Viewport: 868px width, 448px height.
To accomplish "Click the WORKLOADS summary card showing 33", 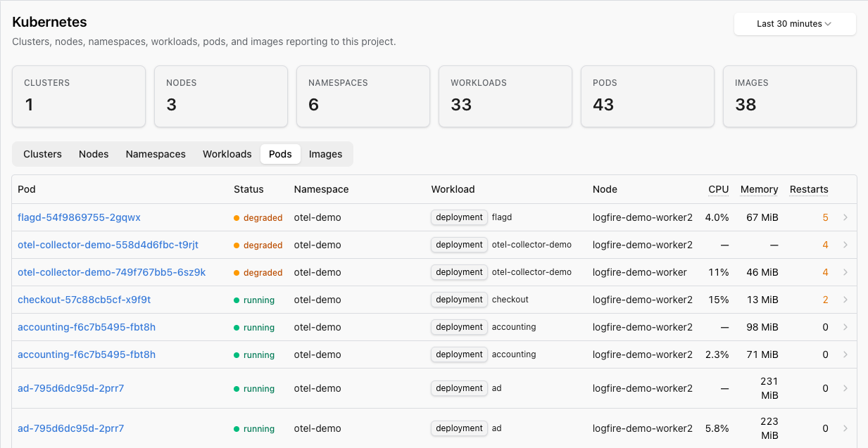I will click(x=505, y=96).
